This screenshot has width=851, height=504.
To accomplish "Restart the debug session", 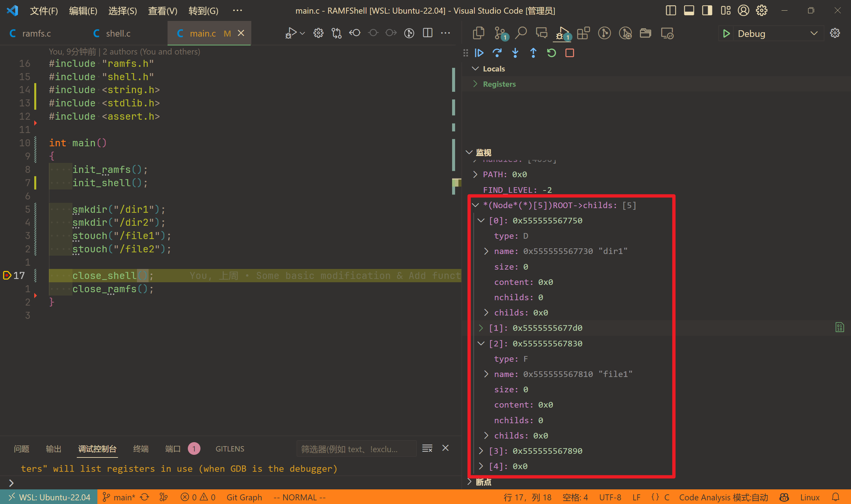I will tap(551, 53).
